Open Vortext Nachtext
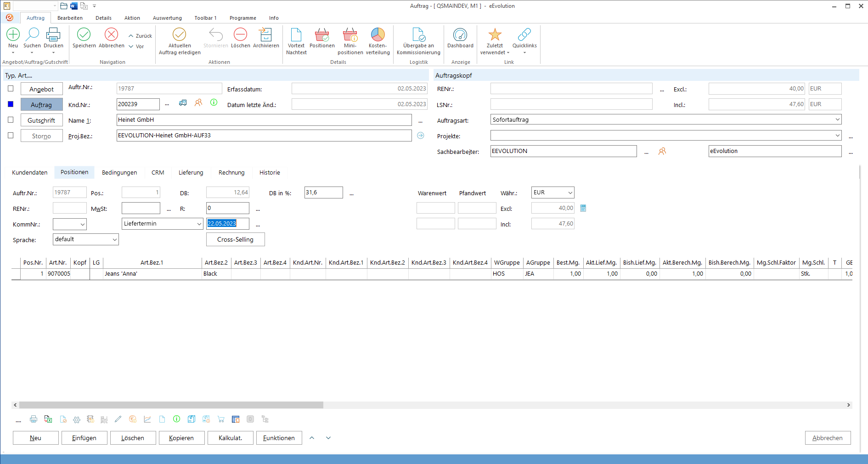This screenshot has width=868, height=464. (296, 42)
